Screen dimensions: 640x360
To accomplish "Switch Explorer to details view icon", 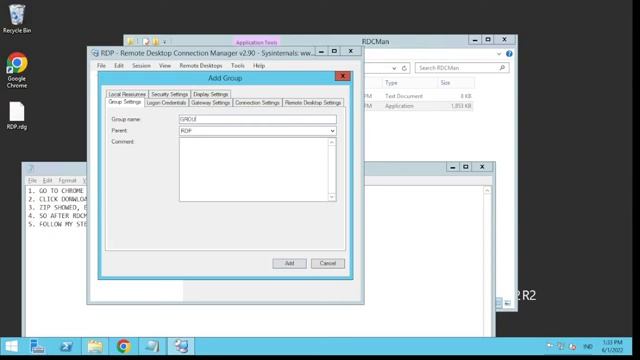I will tap(499, 303).
